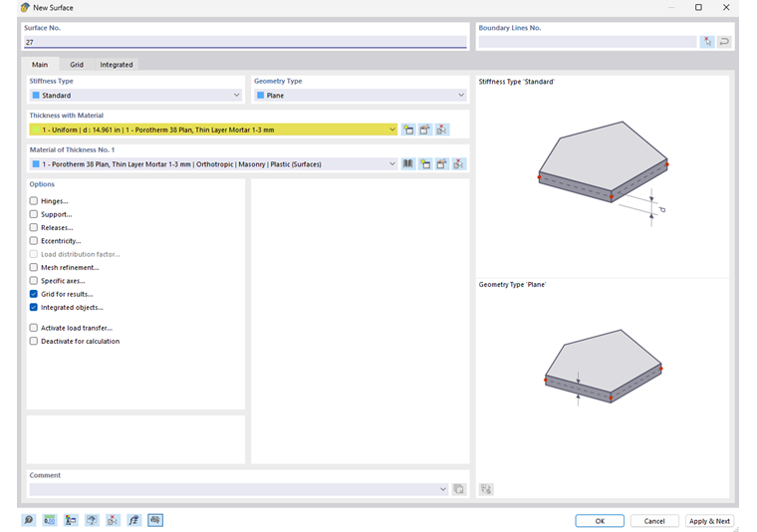757x532 pixels.
Task: Click the Boundary Lines No. input field
Action: [x=588, y=42]
